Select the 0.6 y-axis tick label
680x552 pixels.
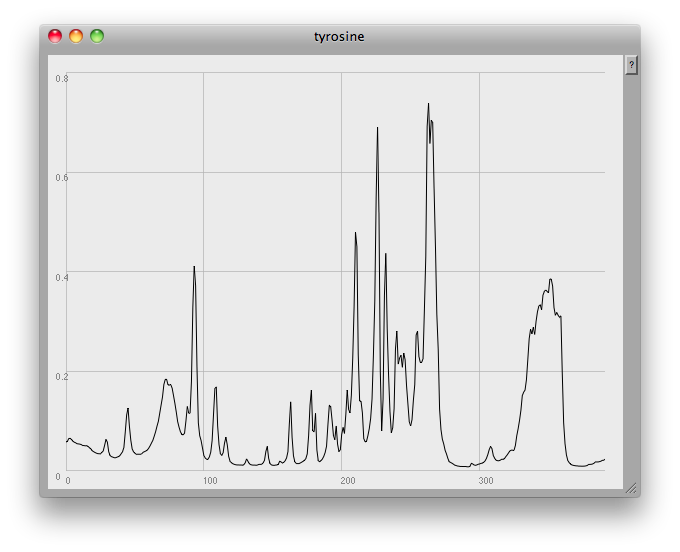click(x=62, y=177)
